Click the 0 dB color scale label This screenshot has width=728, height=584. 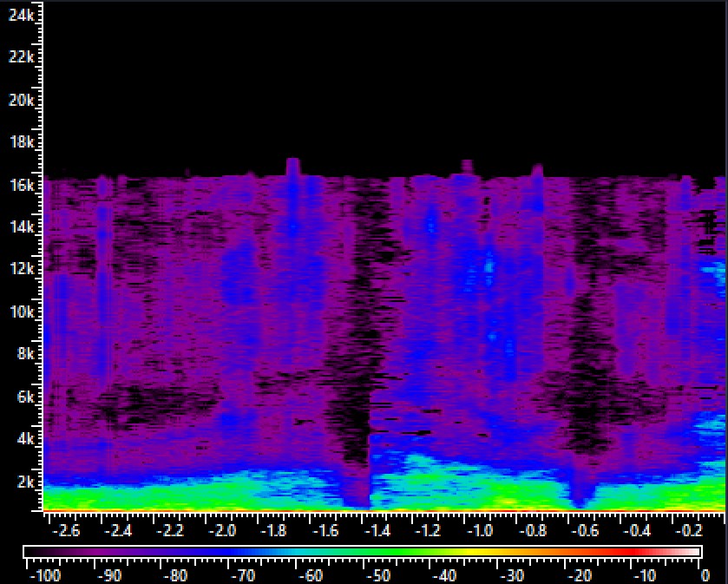pyautogui.click(x=705, y=576)
